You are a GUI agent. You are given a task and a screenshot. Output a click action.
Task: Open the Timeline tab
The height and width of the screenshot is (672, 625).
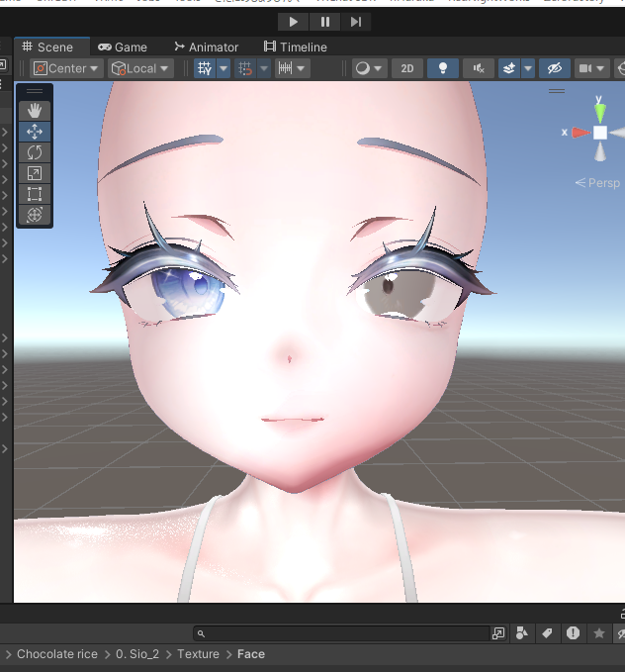(x=296, y=48)
